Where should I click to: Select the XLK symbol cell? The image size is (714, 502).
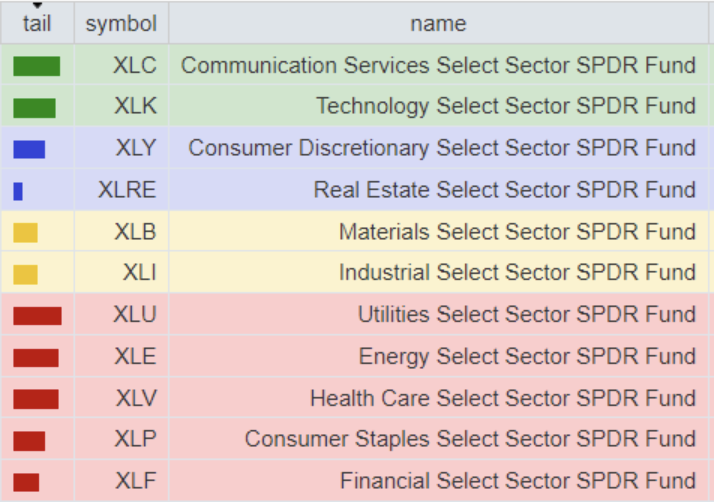pos(134,107)
